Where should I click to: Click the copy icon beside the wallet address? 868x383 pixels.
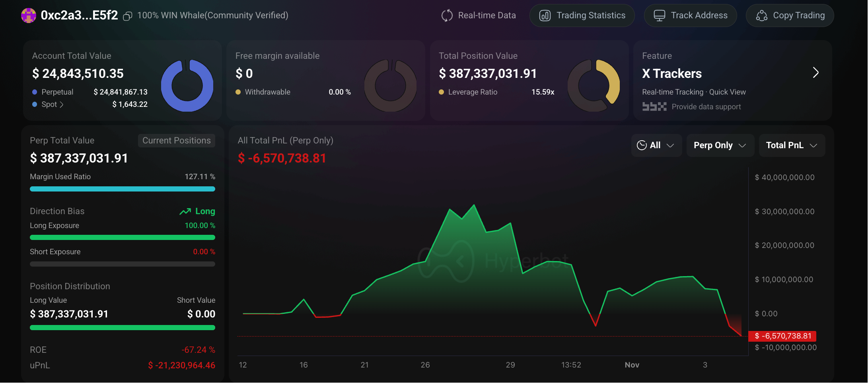coord(128,15)
